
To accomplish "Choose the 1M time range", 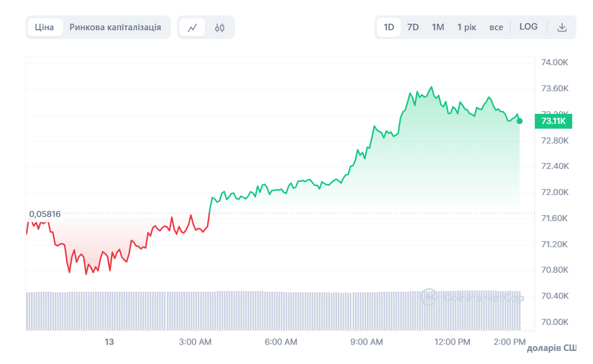I will [437, 27].
